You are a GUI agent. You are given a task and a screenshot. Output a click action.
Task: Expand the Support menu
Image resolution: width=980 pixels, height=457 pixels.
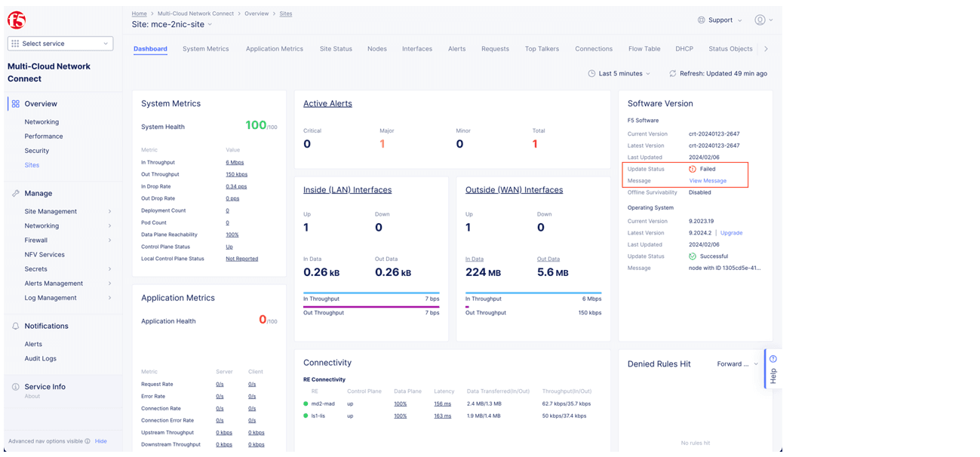720,20
